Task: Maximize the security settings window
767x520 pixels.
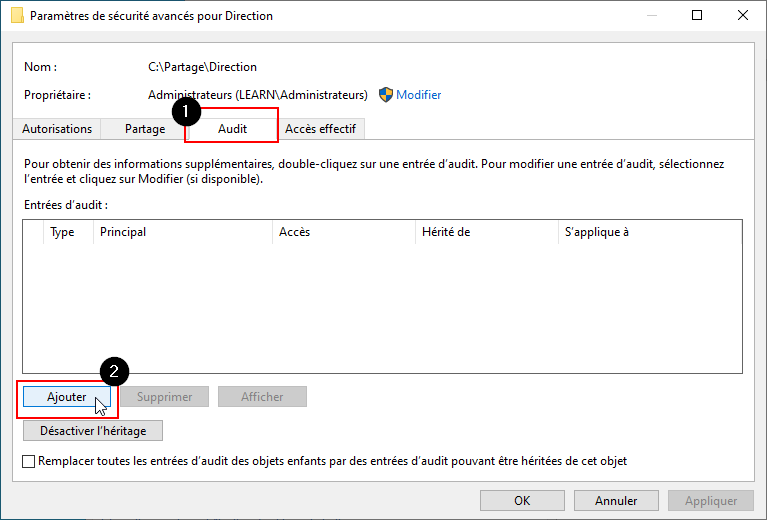Action: (x=697, y=15)
